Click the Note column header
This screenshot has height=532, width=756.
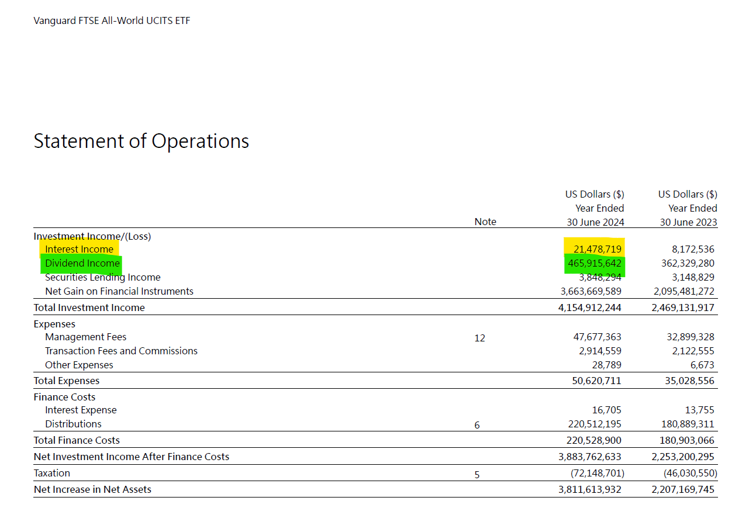pyautogui.click(x=485, y=222)
